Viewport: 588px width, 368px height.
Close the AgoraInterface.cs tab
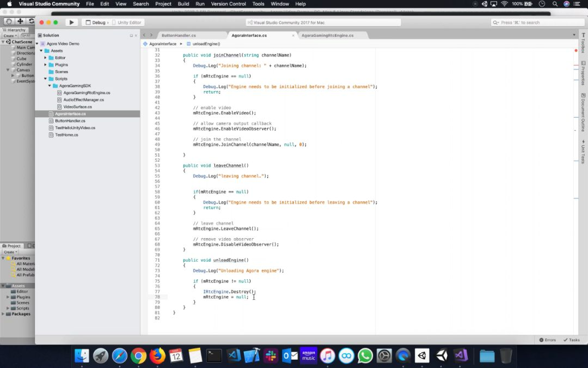(x=293, y=35)
